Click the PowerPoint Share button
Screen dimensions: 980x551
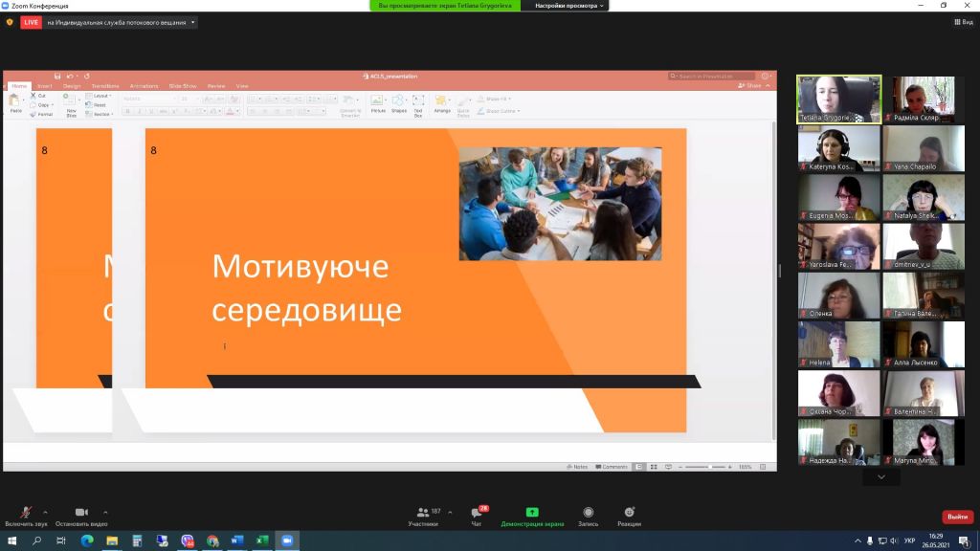click(749, 86)
